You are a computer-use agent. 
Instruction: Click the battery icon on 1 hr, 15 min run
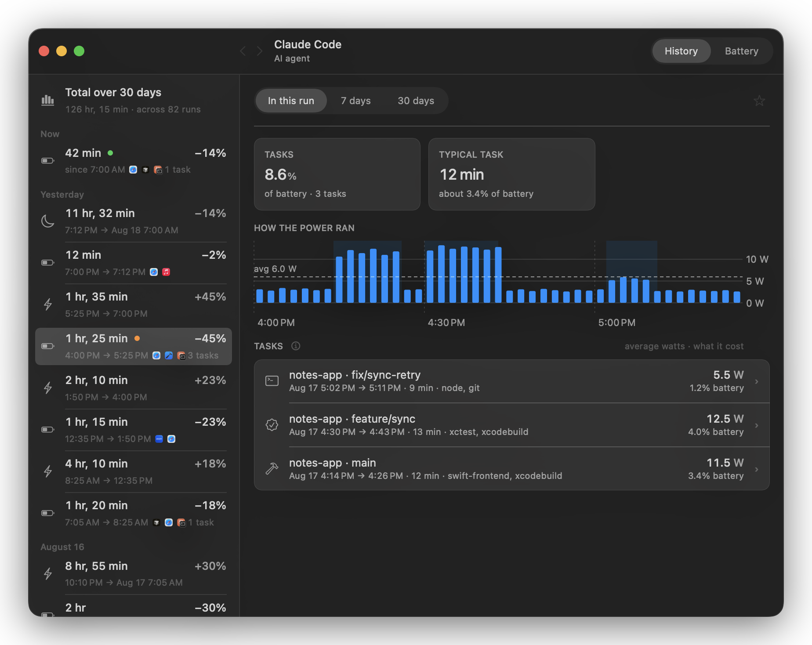tap(47, 430)
